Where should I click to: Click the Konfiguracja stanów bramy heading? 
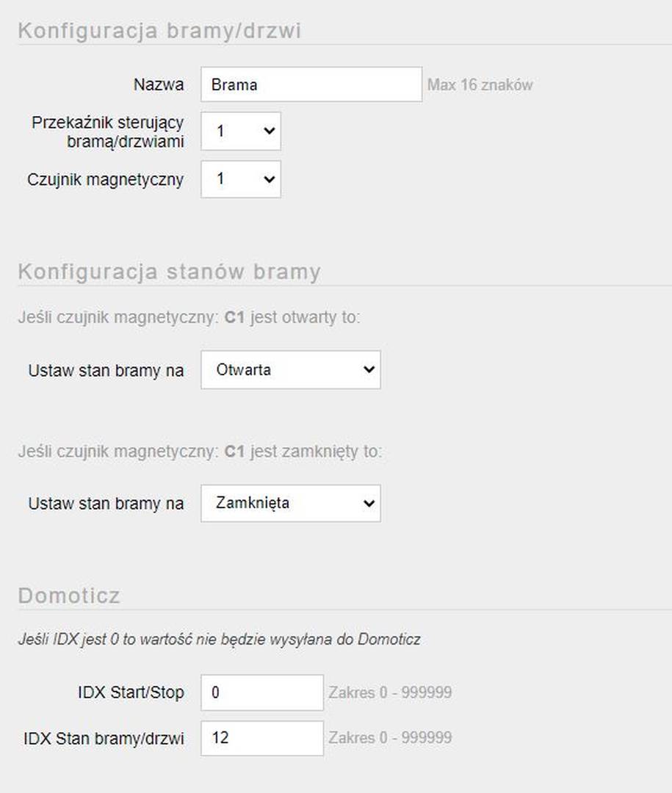(169, 272)
